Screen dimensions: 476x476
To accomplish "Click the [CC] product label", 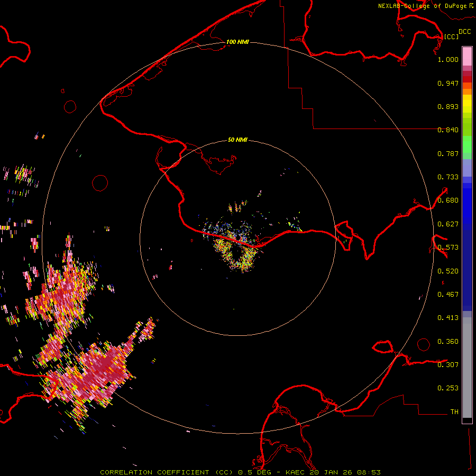I will click(451, 36).
